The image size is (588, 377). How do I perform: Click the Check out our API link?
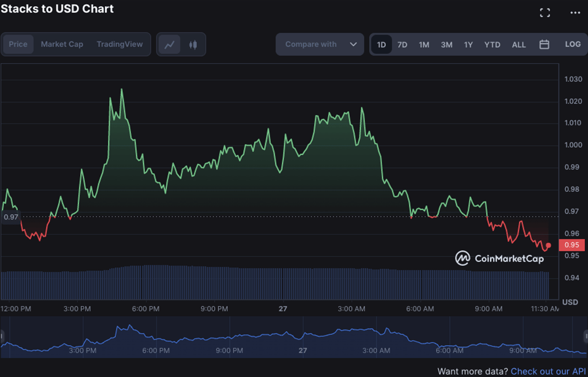549,372
